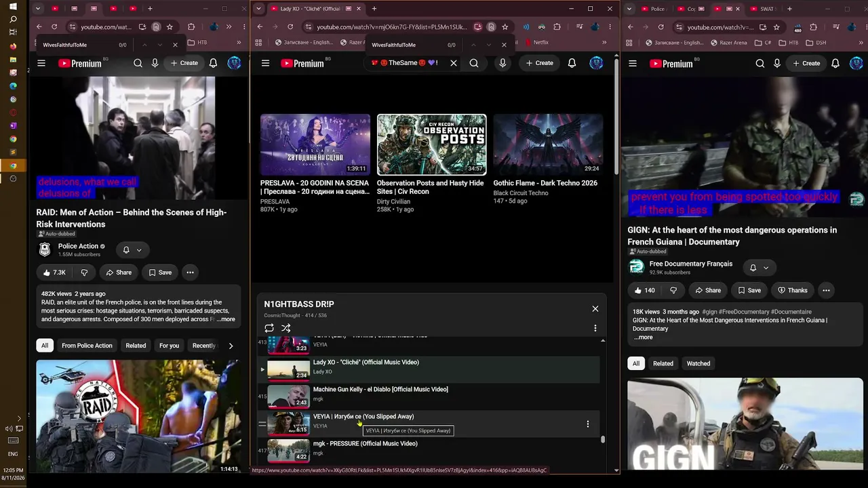Share the RAID: Men of Action video
This screenshot has width=868, height=488.
(x=119, y=272)
